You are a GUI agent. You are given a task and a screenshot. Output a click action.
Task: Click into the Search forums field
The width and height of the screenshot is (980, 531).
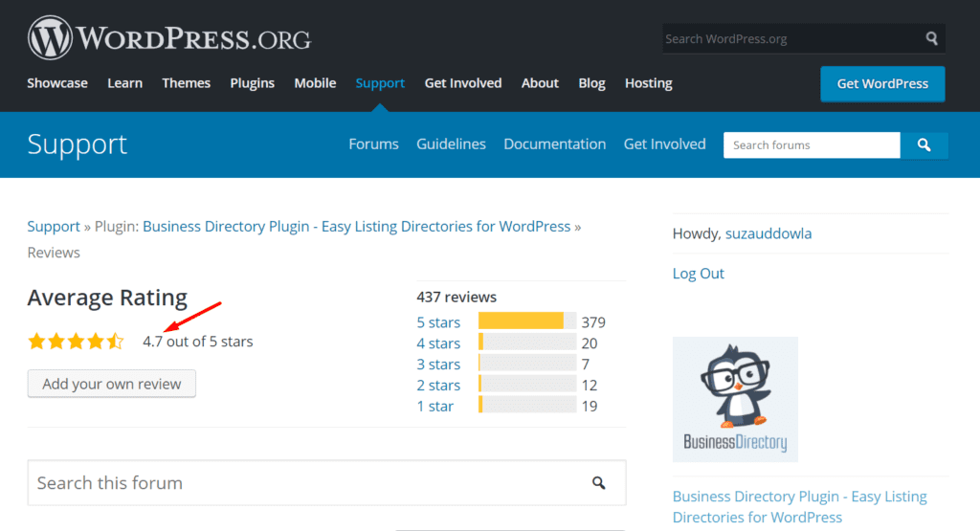click(811, 145)
